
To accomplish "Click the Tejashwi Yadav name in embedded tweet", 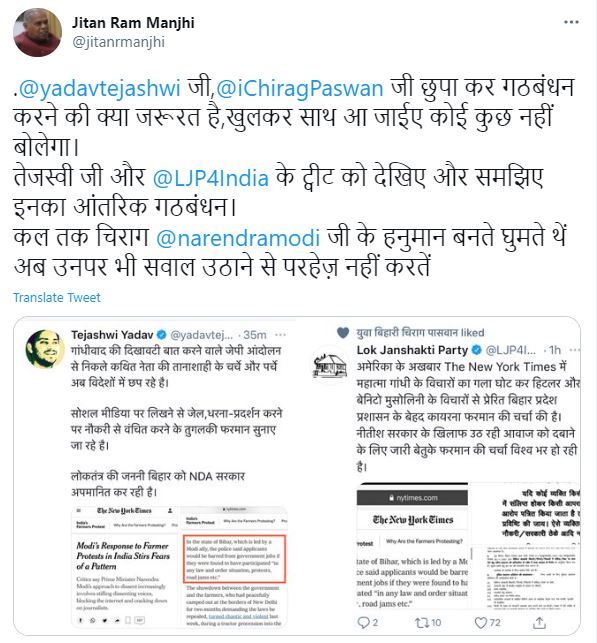I will tap(112, 335).
